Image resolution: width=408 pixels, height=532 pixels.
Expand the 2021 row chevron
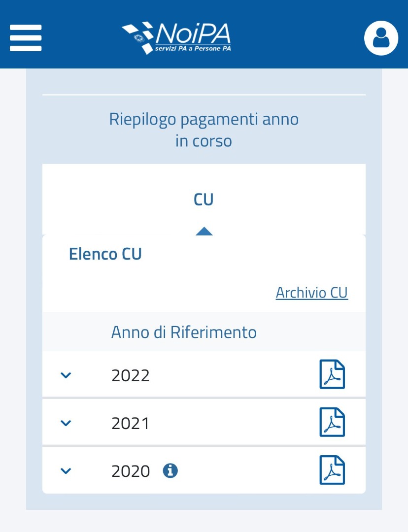pyautogui.click(x=66, y=423)
